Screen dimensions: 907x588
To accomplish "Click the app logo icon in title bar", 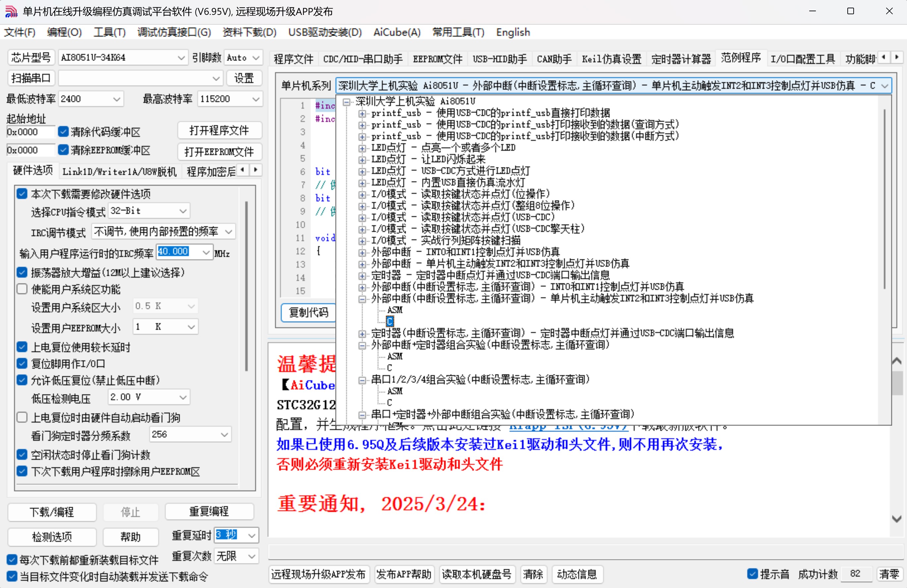I will (11, 12).
